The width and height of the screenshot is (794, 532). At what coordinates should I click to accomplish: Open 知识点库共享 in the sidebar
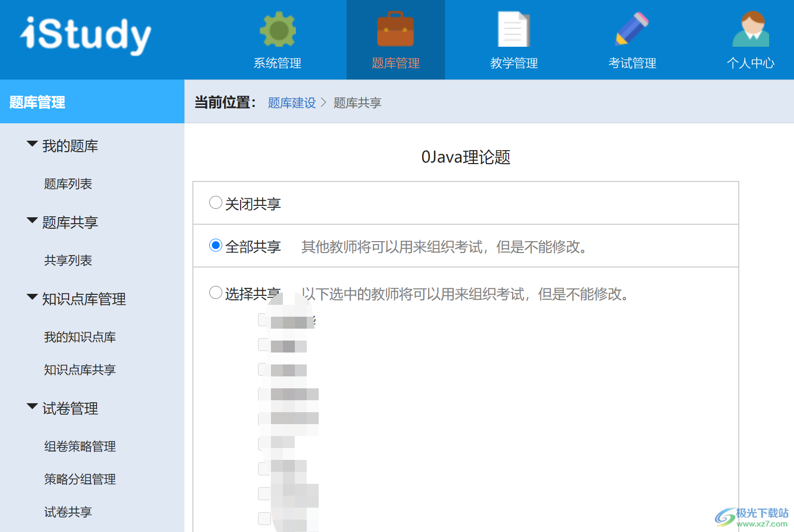pyautogui.click(x=80, y=370)
